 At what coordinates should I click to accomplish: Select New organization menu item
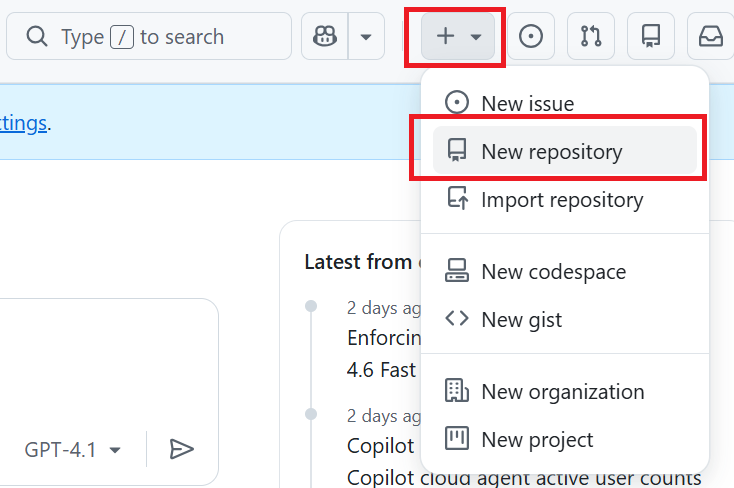(x=564, y=391)
